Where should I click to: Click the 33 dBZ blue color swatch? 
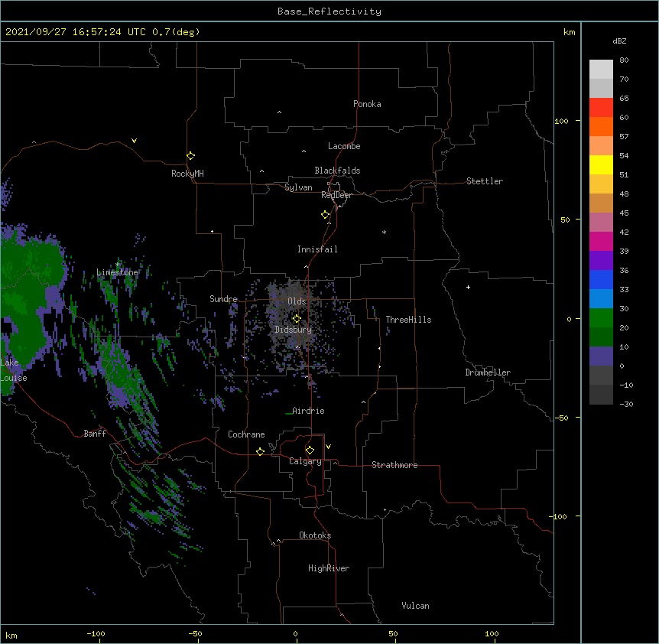tap(601, 279)
